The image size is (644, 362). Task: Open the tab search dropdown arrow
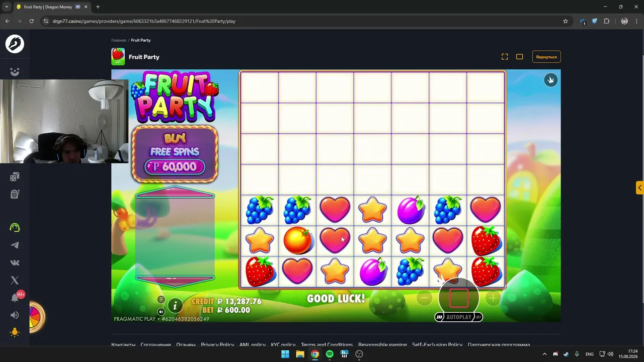7,7
